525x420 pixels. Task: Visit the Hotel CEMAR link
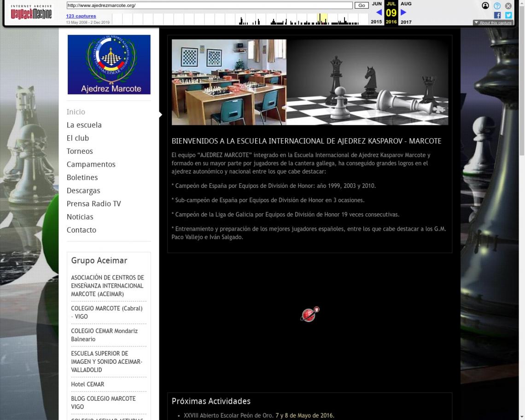click(87, 384)
